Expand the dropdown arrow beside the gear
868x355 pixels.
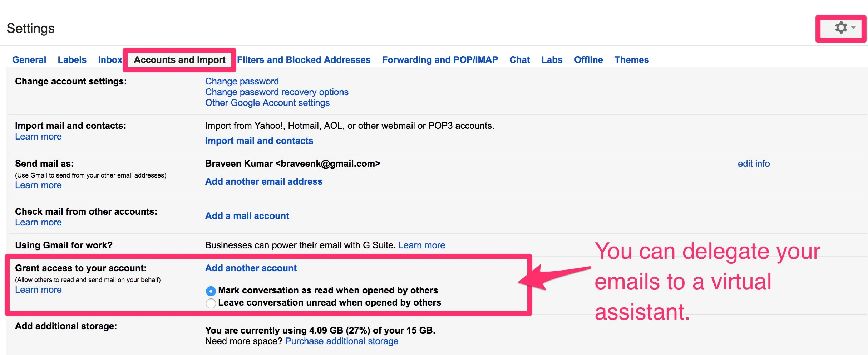(853, 28)
